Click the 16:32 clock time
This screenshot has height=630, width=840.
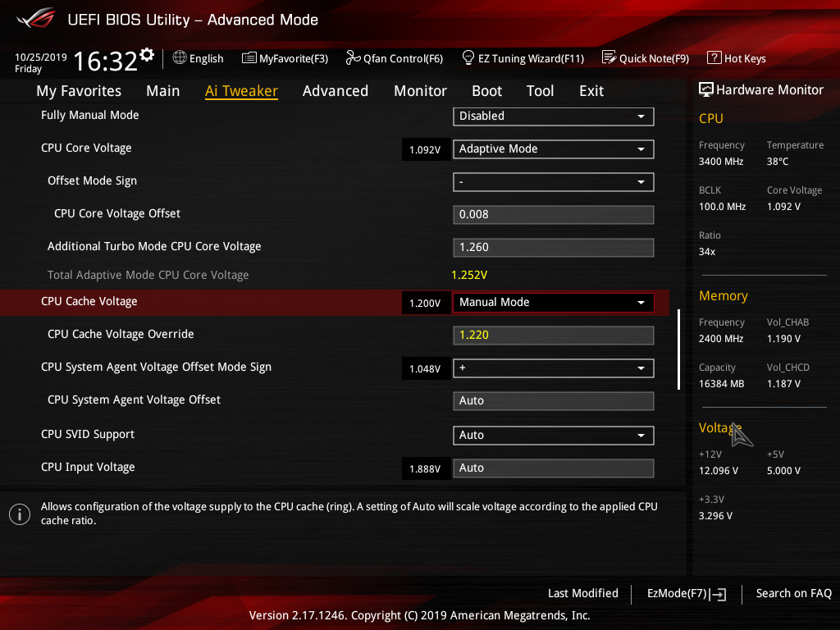point(106,61)
